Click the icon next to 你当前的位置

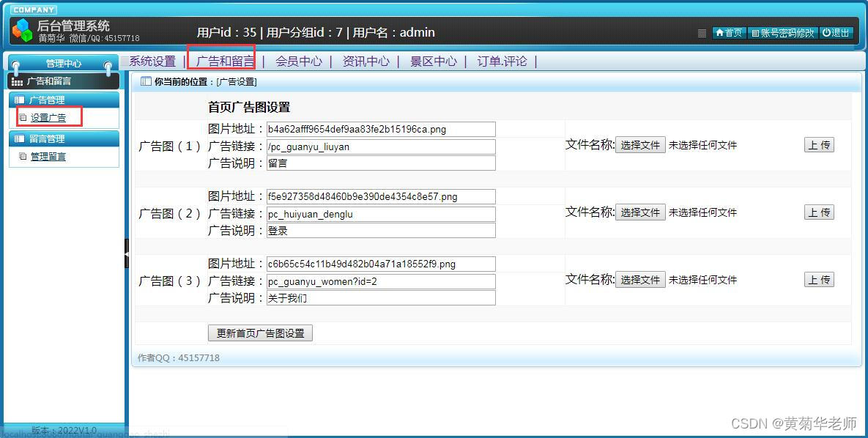pos(146,81)
